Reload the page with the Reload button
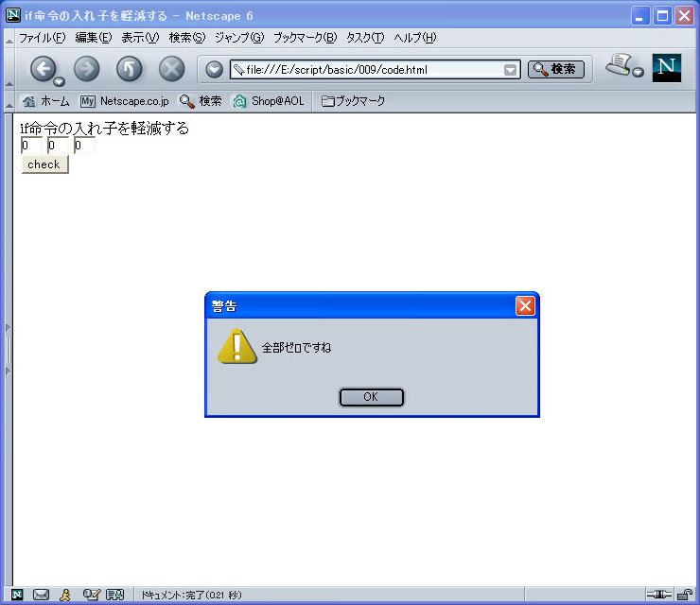This screenshot has width=700, height=605. click(x=129, y=69)
